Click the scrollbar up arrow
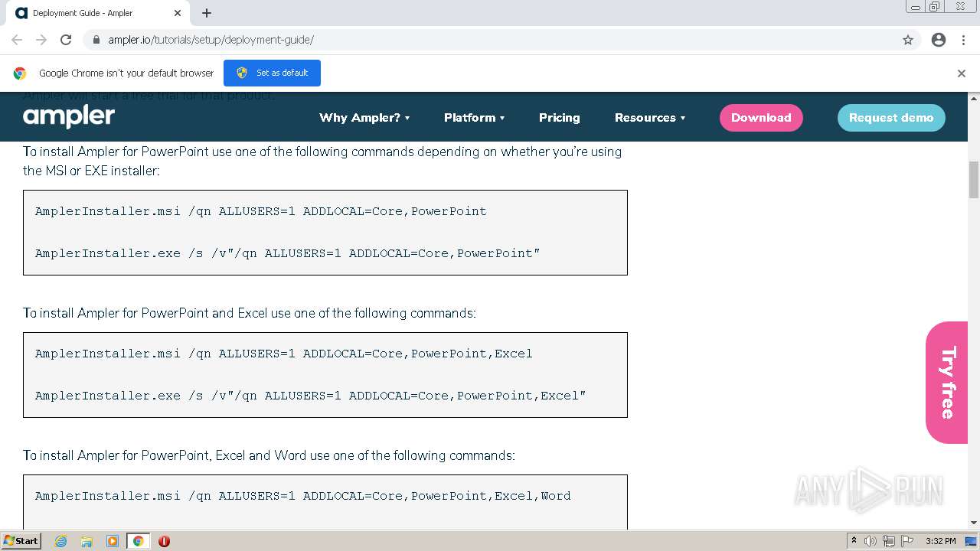980x551 pixels. (x=974, y=98)
